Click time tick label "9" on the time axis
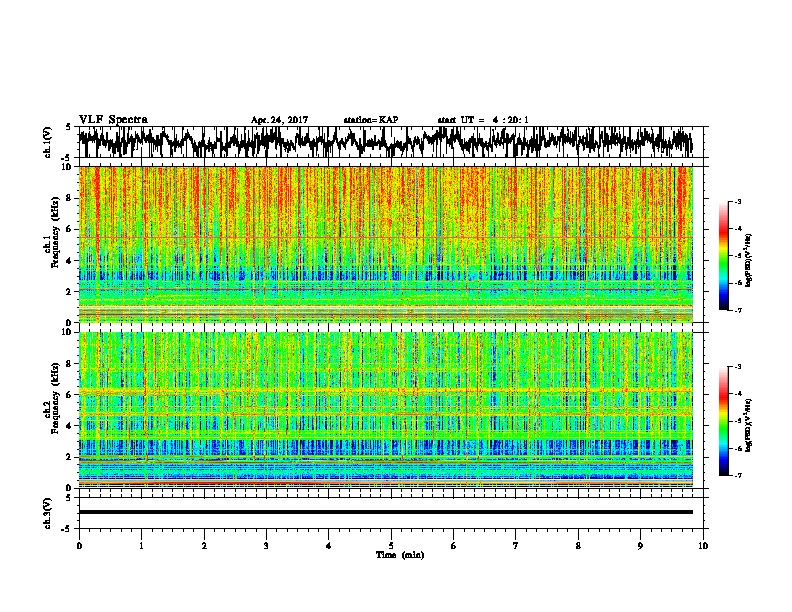Screen dimensions: 792x612 point(640,546)
